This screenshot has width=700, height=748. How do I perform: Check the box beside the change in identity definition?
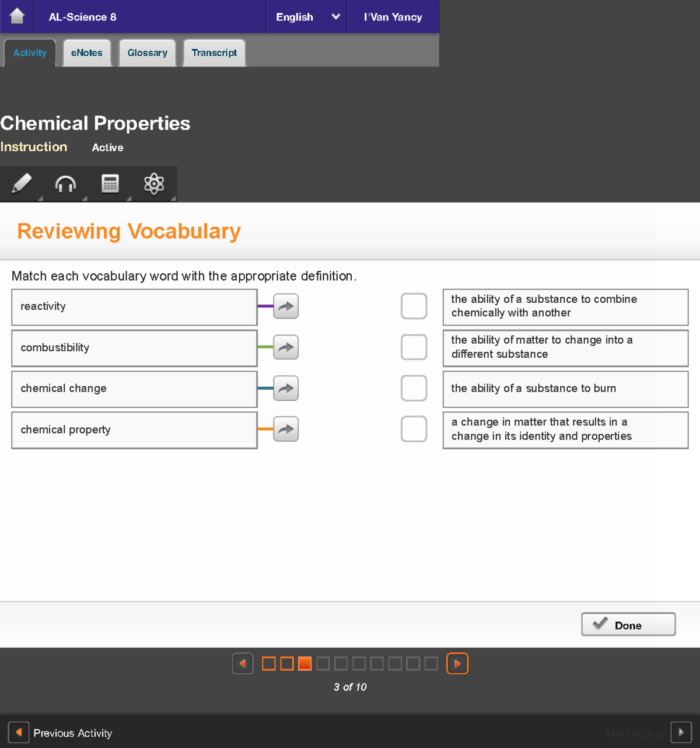pos(414,429)
